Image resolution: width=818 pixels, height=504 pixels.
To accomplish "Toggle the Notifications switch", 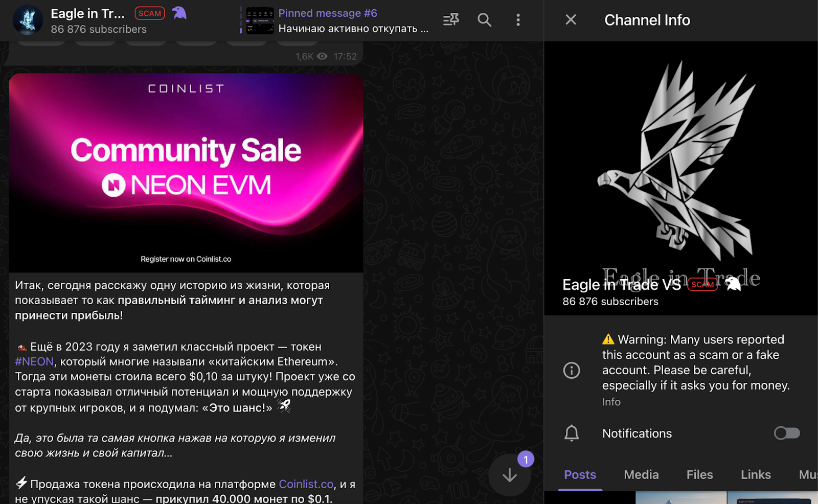I will [x=787, y=433].
